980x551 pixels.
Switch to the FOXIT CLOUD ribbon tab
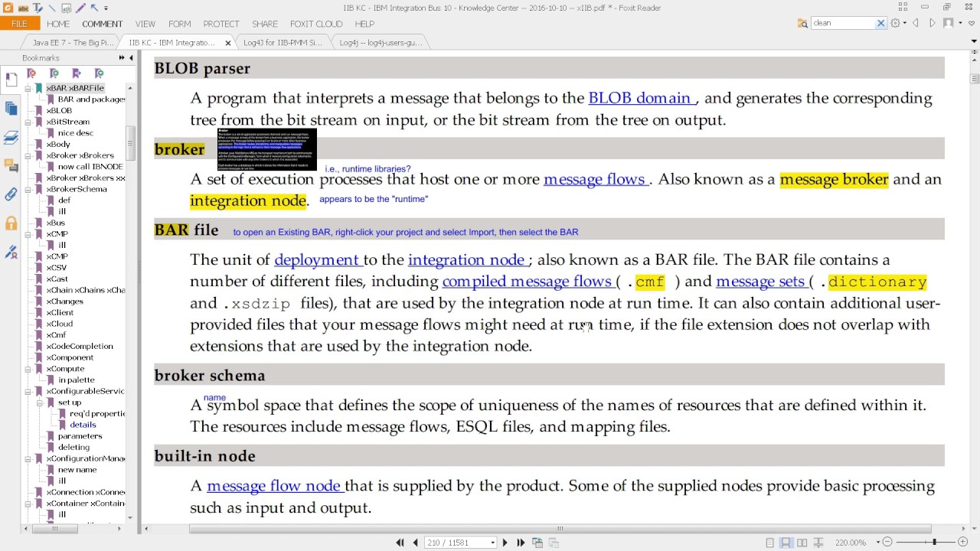(x=316, y=24)
